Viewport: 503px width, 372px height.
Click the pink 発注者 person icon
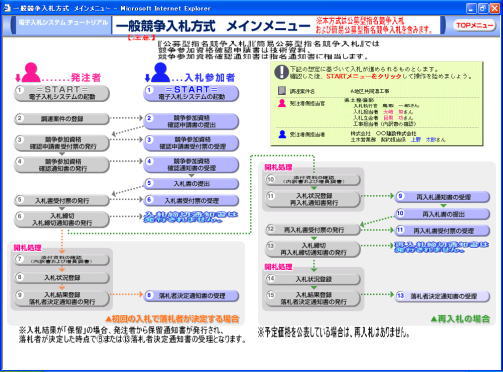click(31, 72)
